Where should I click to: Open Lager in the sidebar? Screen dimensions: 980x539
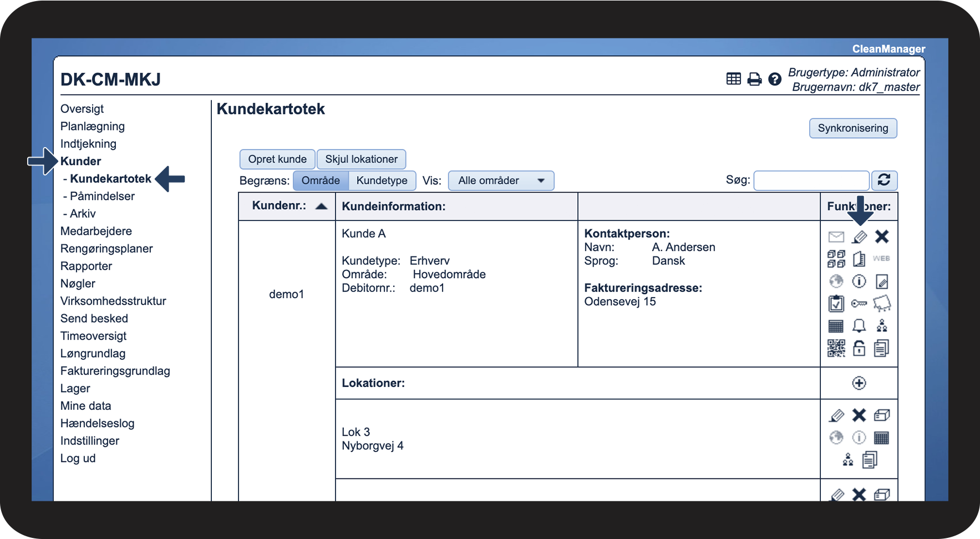coord(75,389)
